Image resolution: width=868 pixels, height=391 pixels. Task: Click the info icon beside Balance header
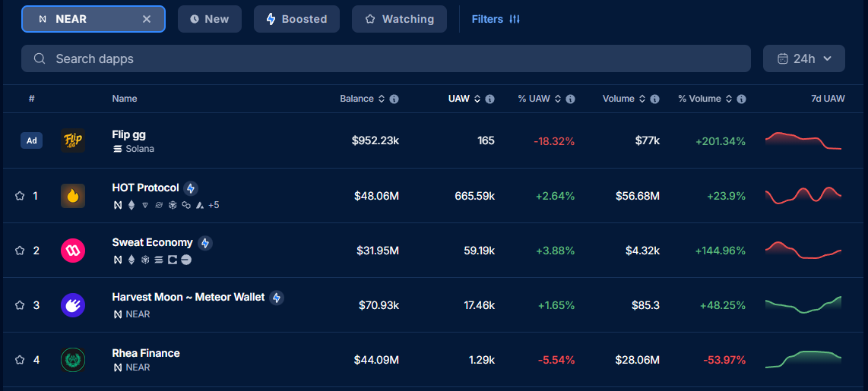pos(394,99)
